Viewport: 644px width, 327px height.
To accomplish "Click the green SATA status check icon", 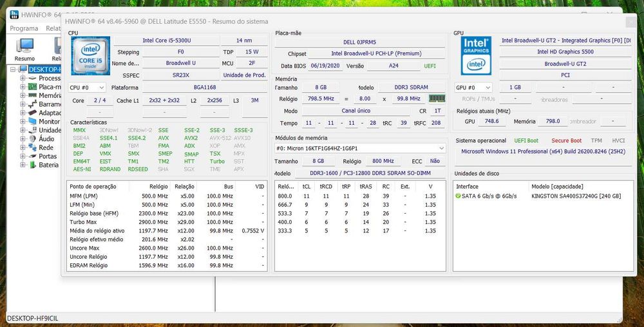I will coord(458,196).
